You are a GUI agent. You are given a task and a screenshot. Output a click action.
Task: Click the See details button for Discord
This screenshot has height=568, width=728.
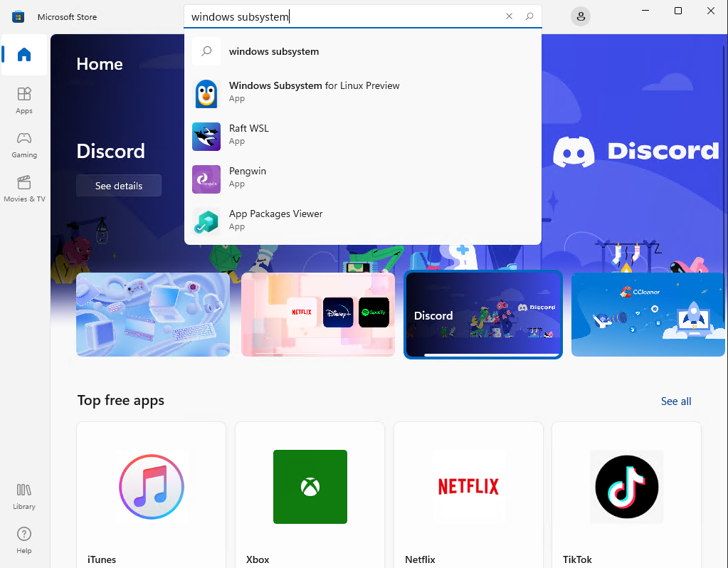coord(119,186)
